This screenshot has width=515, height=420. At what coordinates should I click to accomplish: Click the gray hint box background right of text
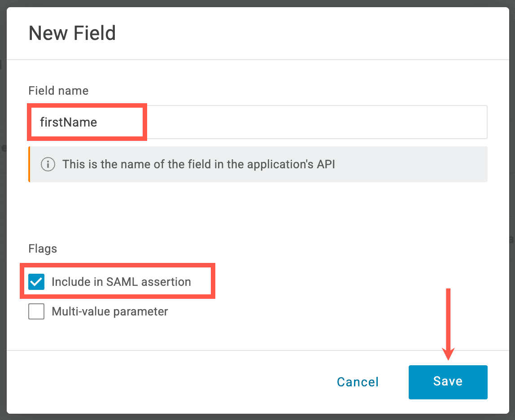tap(413, 164)
